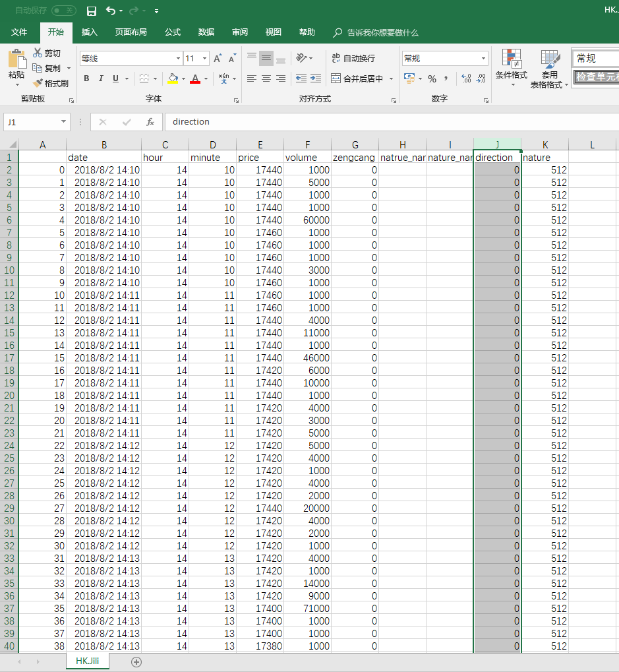Click the accounting number format icon
The width and height of the screenshot is (619, 672).
point(409,78)
